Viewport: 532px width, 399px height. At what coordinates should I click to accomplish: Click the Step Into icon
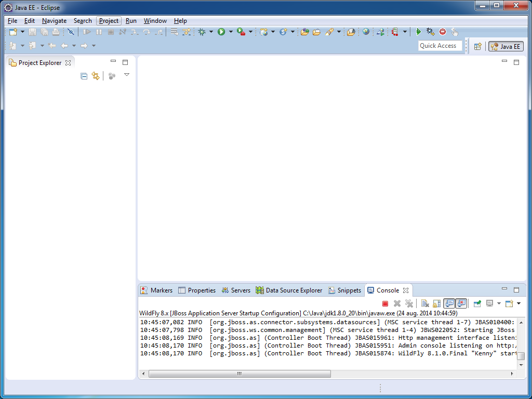point(135,32)
